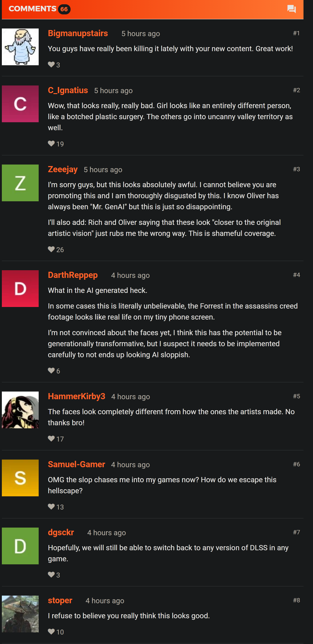Open Bigmanupstairs' profile via username
Viewport: 313px width, 644px height.
click(x=78, y=33)
